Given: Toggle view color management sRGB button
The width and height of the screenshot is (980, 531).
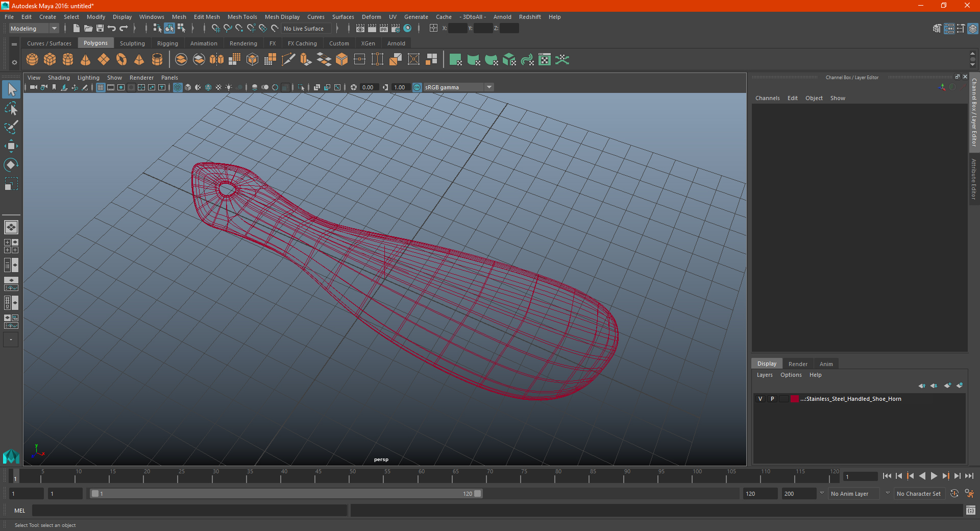Looking at the screenshot, I should pos(417,87).
